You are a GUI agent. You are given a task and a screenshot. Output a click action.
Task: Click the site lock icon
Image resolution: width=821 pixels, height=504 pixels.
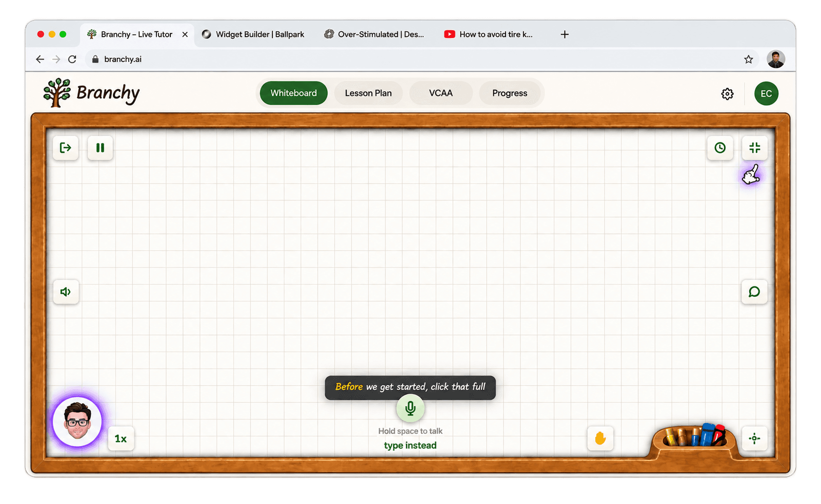point(95,59)
